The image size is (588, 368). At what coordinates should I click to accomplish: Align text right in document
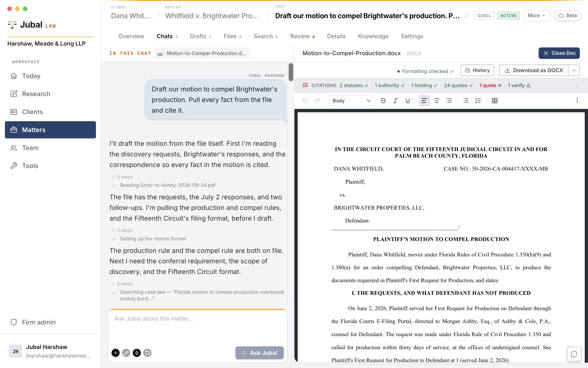(x=449, y=101)
